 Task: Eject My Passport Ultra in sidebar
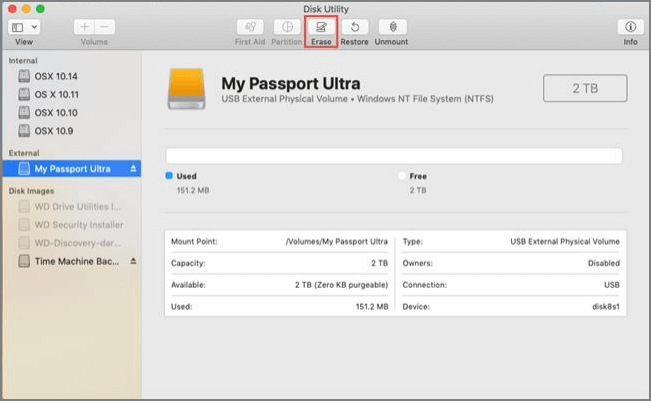[x=133, y=169]
